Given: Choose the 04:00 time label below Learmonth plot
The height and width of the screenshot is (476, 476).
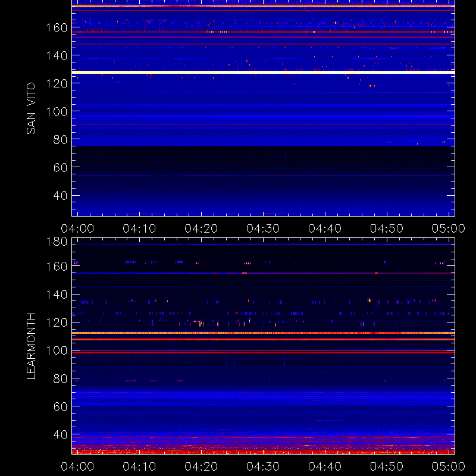Looking at the screenshot, I should [77, 466].
